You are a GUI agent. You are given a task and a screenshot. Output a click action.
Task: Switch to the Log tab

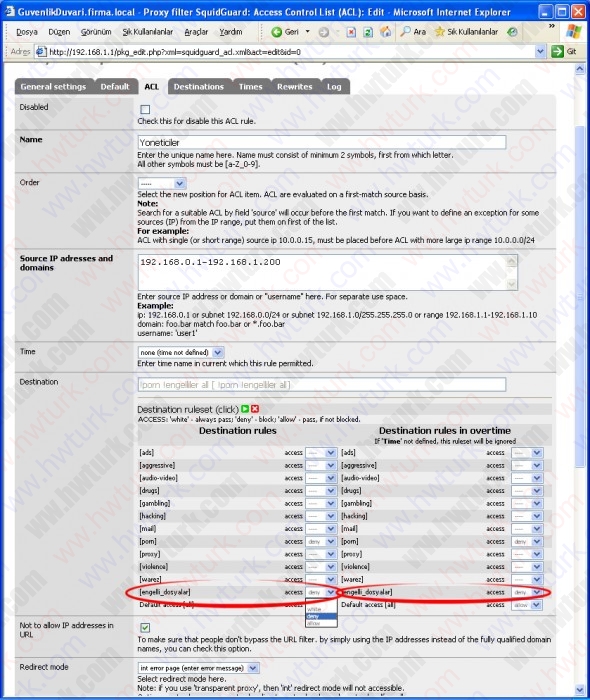pos(334,87)
